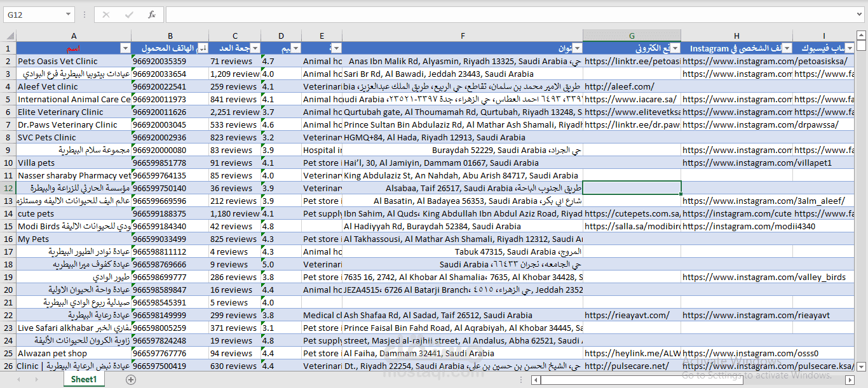Open the filter dropdown in column F header
Viewport: 868px width, 388px height.
577,48
